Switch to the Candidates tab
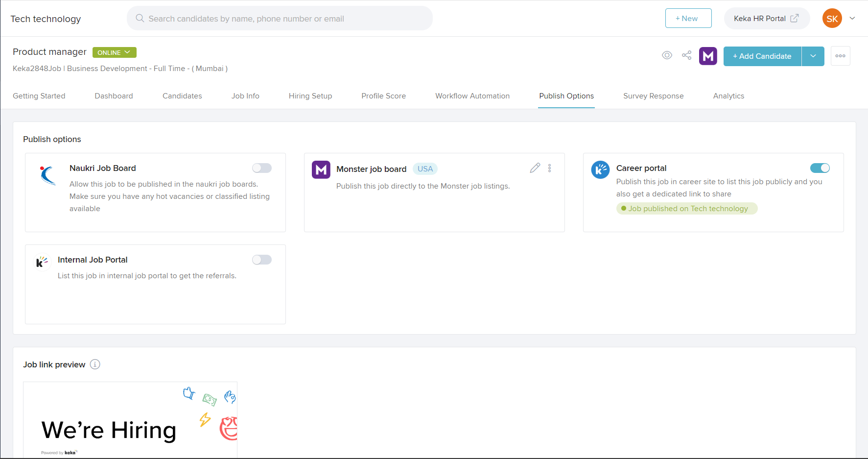868x459 pixels. tap(182, 96)
